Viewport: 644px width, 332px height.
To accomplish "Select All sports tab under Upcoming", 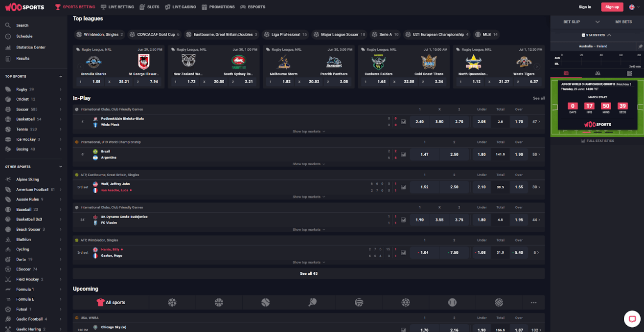I will (111, 303).
